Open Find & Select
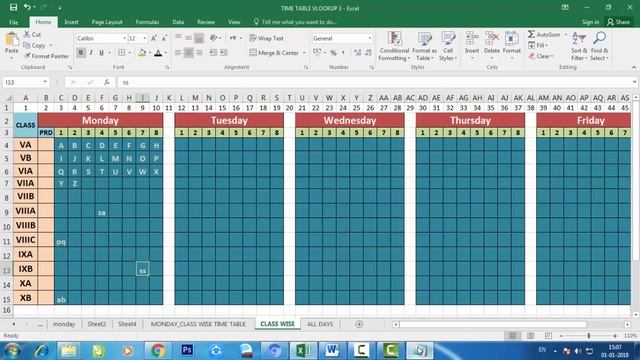Screen dimensions: 640x360 (x=599, y=46)
